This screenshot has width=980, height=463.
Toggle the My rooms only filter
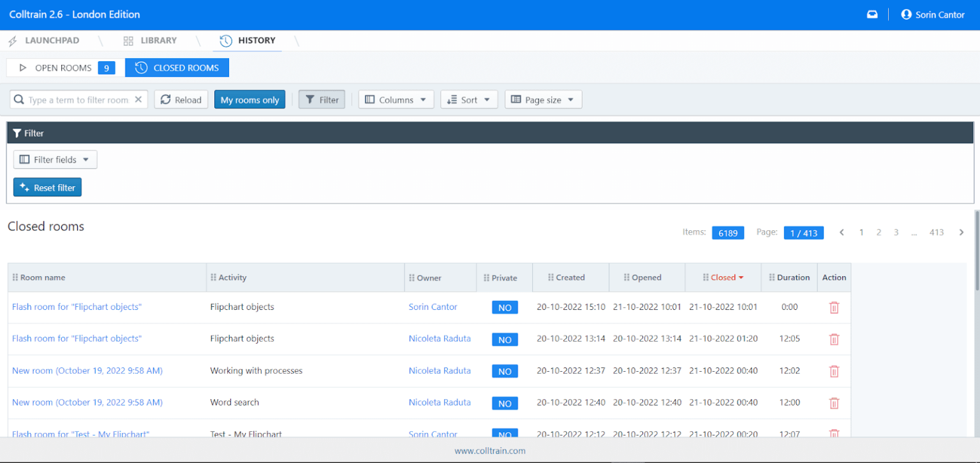249,99
